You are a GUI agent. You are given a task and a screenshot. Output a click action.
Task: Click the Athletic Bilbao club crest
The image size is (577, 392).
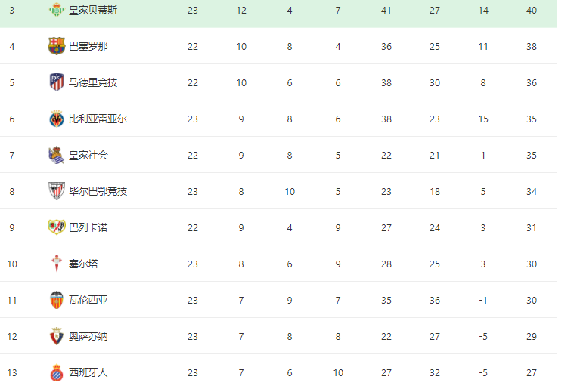[57, 191]
